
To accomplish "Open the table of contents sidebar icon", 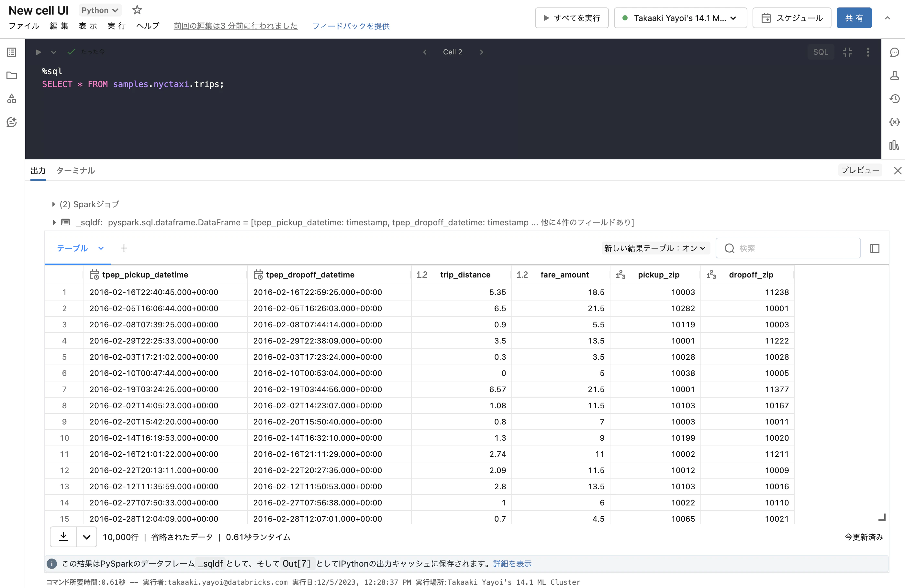I will click(x=12, y=52).
